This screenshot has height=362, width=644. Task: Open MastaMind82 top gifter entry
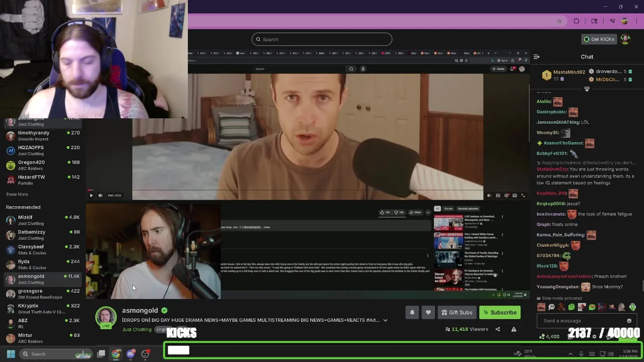coord(564,75)
